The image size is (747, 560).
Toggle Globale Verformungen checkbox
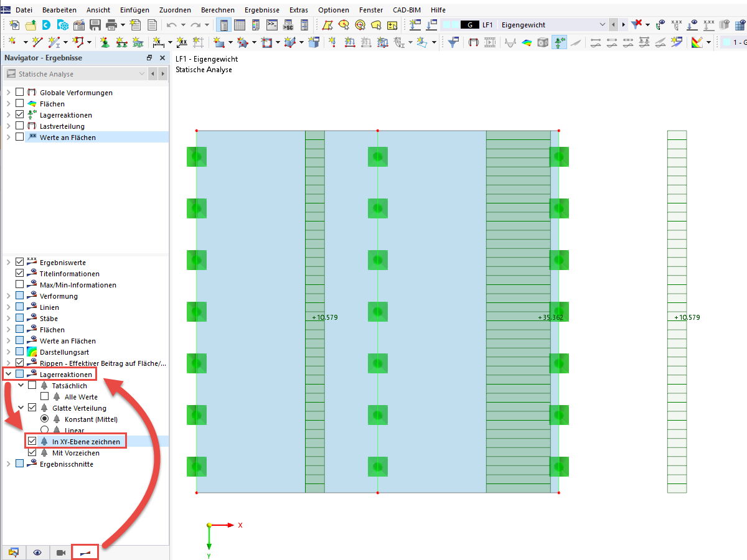coord(19,92)
